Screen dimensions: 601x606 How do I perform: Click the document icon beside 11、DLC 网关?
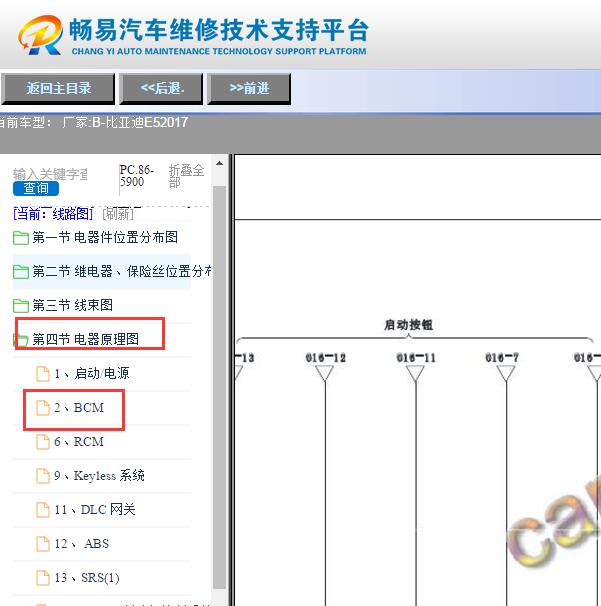pos(43,510)
